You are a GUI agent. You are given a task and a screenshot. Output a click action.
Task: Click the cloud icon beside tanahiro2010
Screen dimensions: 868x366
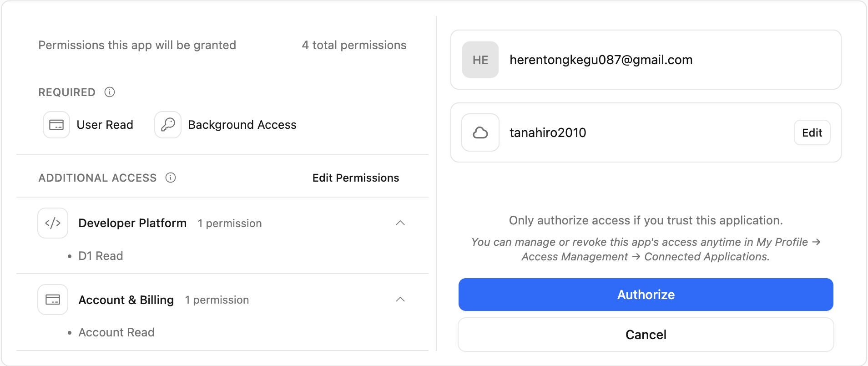click(480, 132)
